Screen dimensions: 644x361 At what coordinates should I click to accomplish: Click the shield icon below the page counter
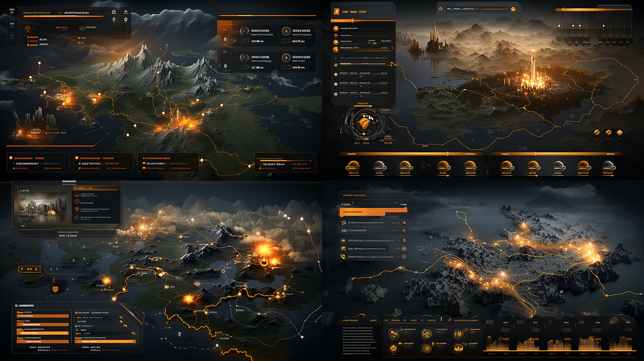[x=56, y=289]
